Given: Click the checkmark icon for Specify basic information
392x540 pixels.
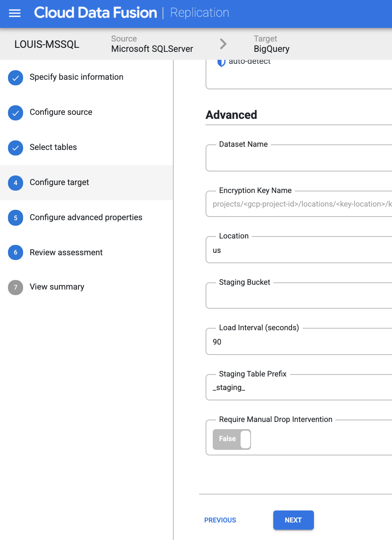Looking at the screenshot, I should tap(16, 78).
